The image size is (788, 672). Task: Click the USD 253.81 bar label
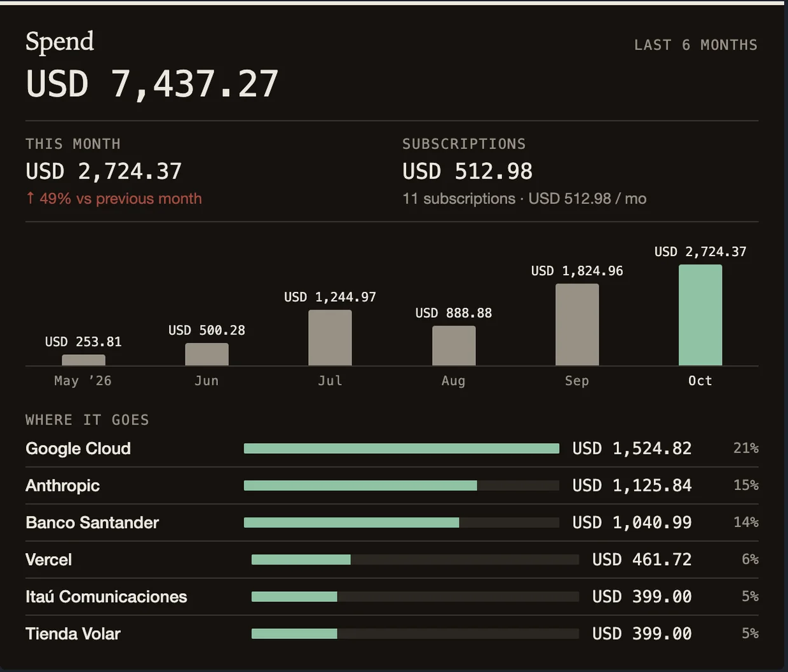83,341
